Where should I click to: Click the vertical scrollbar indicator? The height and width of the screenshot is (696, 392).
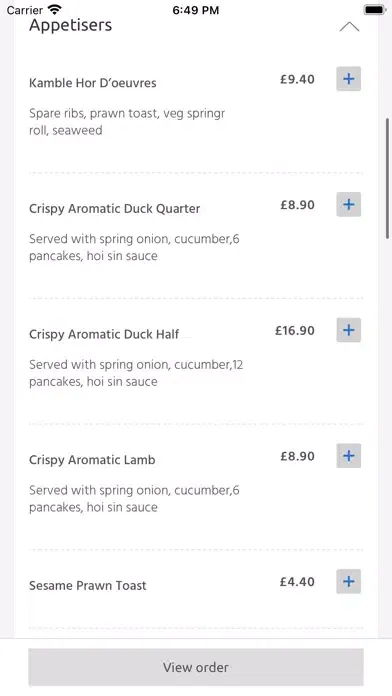pos(388,178)
